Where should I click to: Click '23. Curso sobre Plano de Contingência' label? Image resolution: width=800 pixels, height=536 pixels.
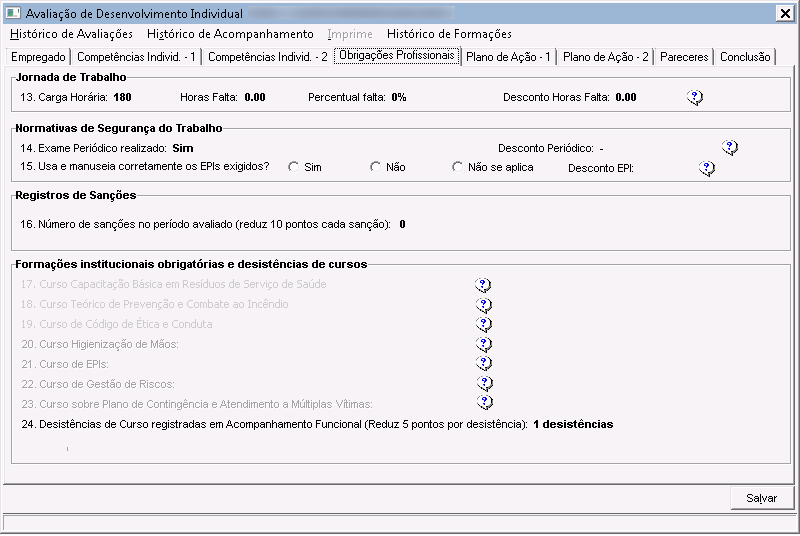click(x=197, y=404)
